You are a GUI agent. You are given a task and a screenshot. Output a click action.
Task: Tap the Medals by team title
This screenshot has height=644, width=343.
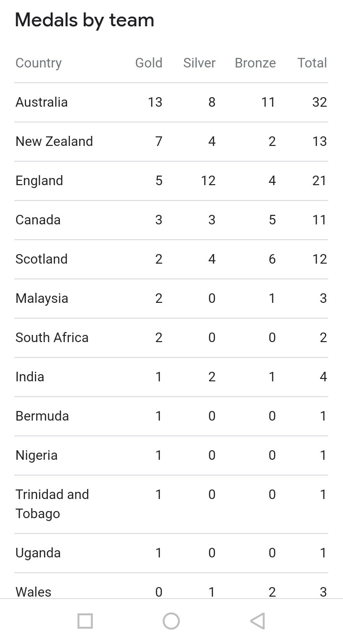[x=84, y=20]
